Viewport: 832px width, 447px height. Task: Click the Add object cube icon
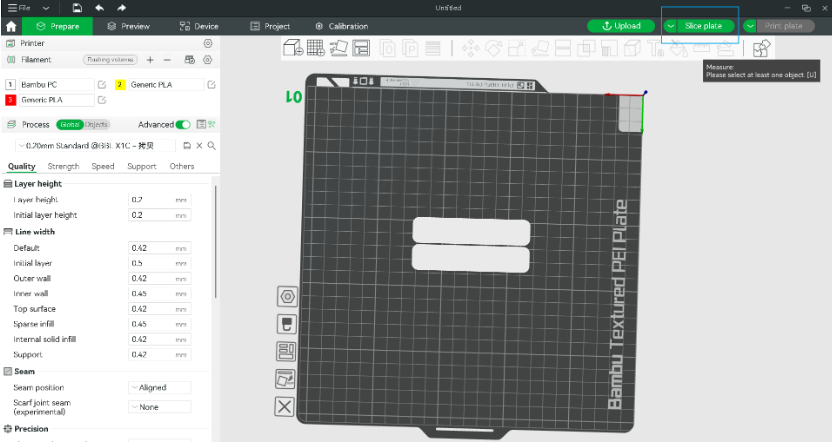point(293,48)
